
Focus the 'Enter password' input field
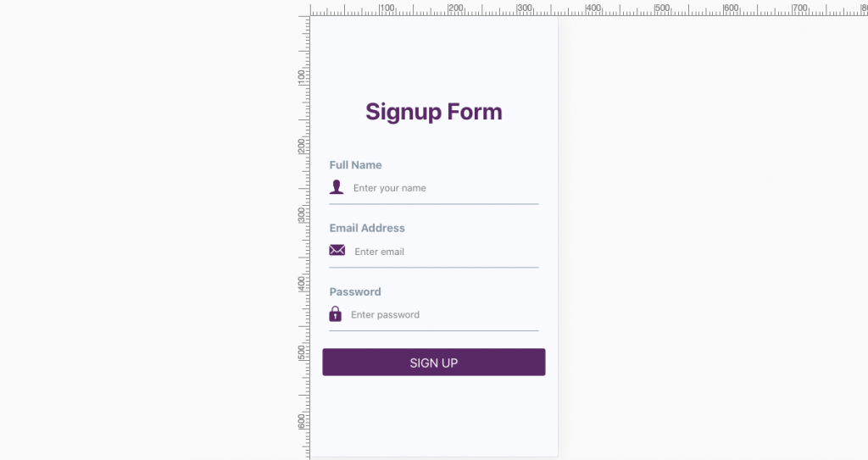click(x=441, y=315)
